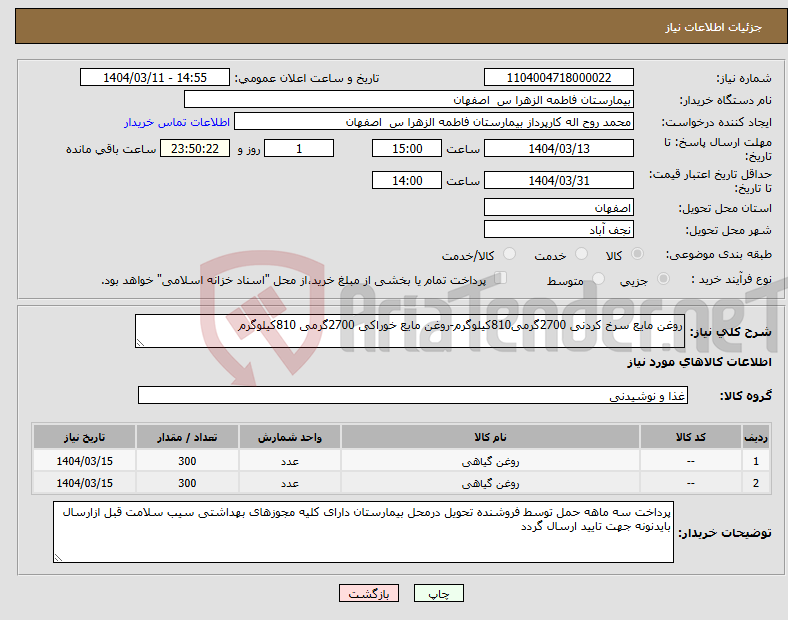
Task: Click the اطلاعات کالاهای مورد نیاز heading
Action: [699, 362]
